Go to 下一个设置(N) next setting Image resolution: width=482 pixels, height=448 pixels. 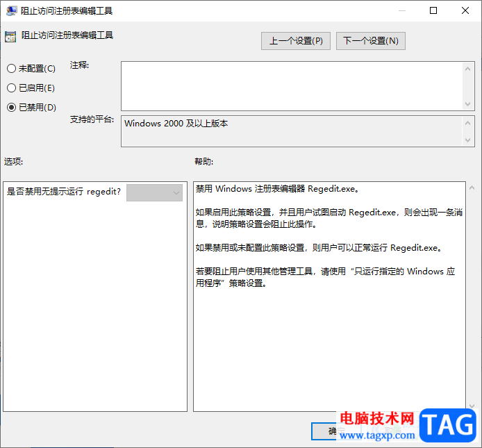tap(371, 41)
